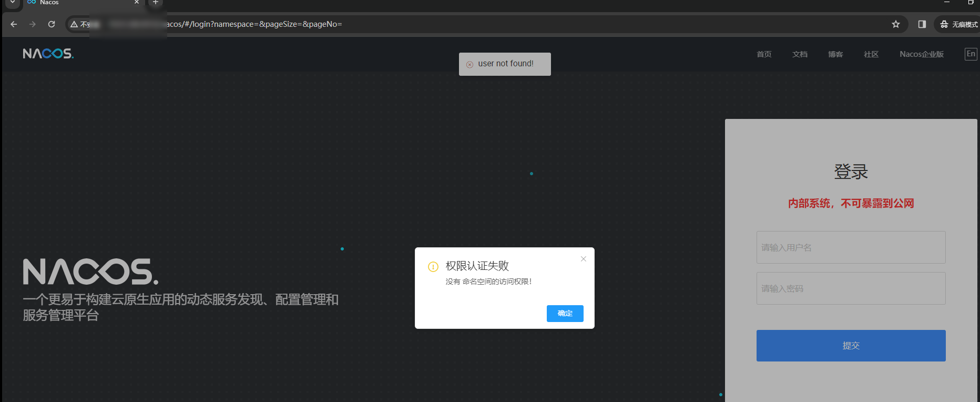Click the large NACOS logo on the banner
The width and height of the screenshot is (980, 402).
pyautogui.click(x=90, y=272)
